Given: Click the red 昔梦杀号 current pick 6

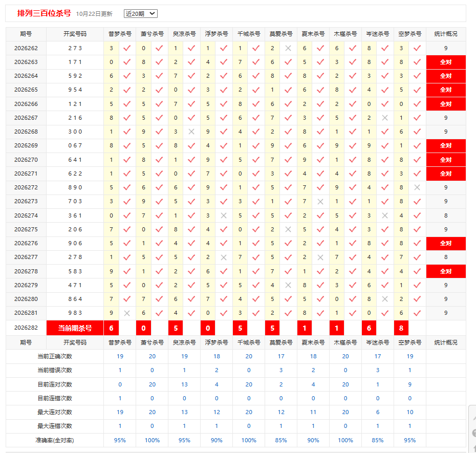Looking at the screenshot, I should 112,328.
